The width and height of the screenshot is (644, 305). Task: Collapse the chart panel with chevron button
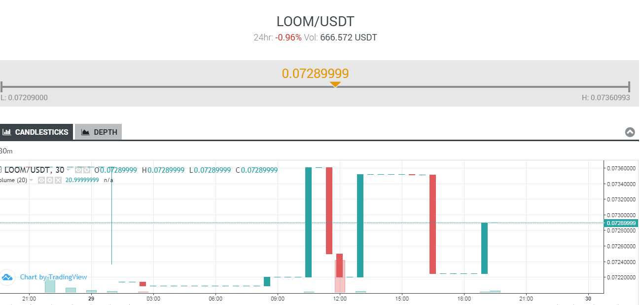click(x=630, y=132)
